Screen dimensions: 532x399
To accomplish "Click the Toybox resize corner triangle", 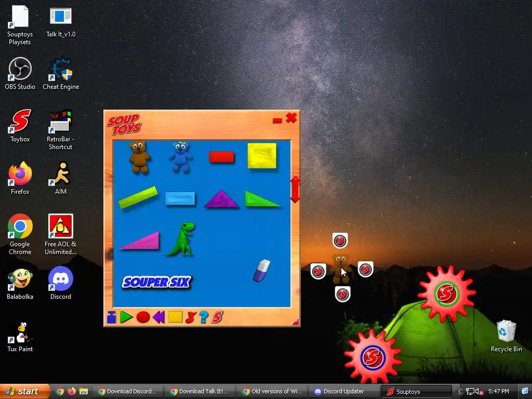I will (x=296, y=322).
